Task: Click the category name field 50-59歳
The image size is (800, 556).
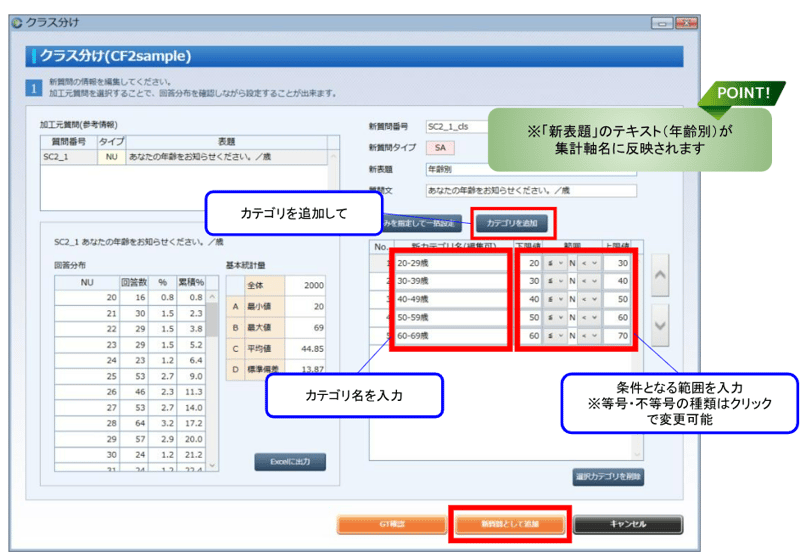Action: click(x=451, y=318)
